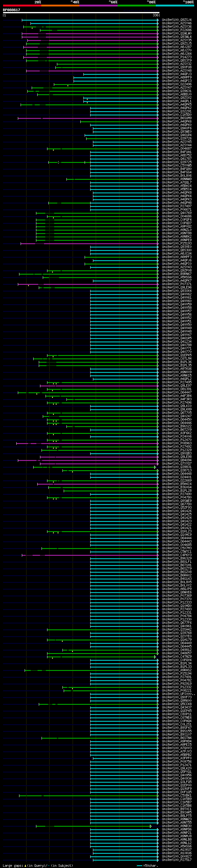Click the UniRef100_B6SUM9 hit label
This screenshot has height=868, width=197.
click(x=177, y=118)
